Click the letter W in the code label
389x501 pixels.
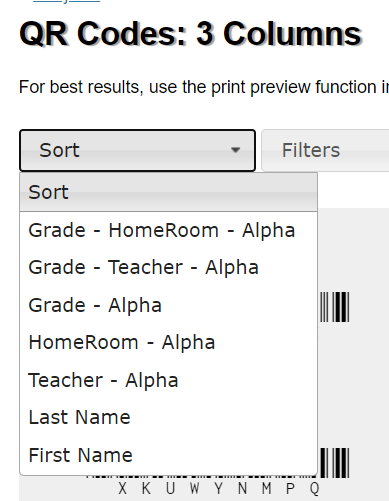(195, 489)
